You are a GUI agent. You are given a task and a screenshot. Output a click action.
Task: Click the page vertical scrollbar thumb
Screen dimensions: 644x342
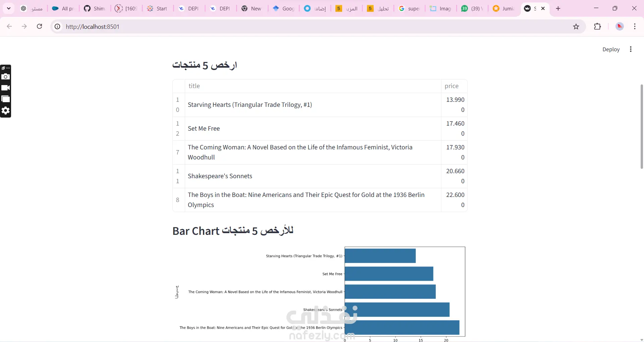(x=642, y=127)
